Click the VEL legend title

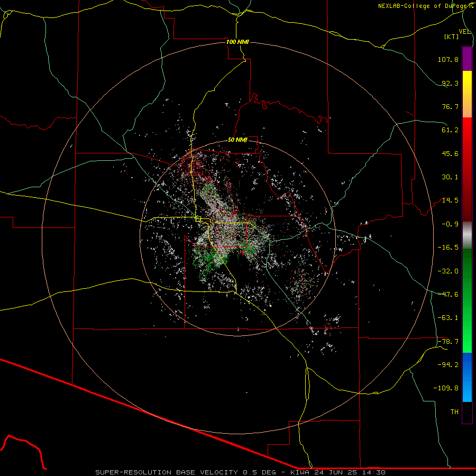(464, 31)
